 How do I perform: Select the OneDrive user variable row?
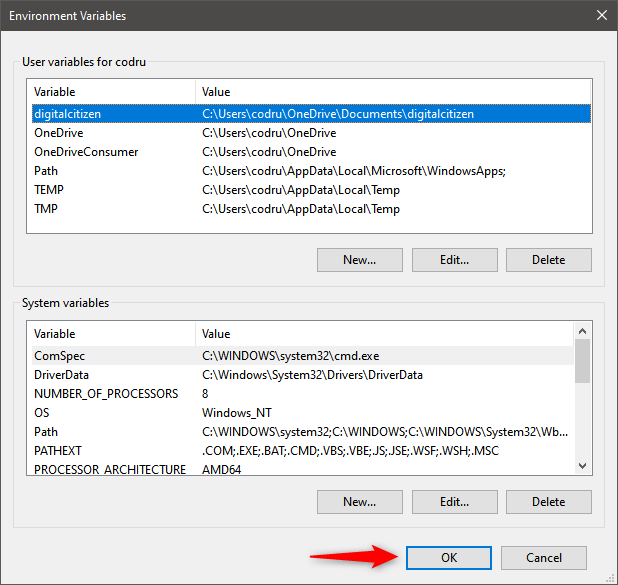point(311,133)
